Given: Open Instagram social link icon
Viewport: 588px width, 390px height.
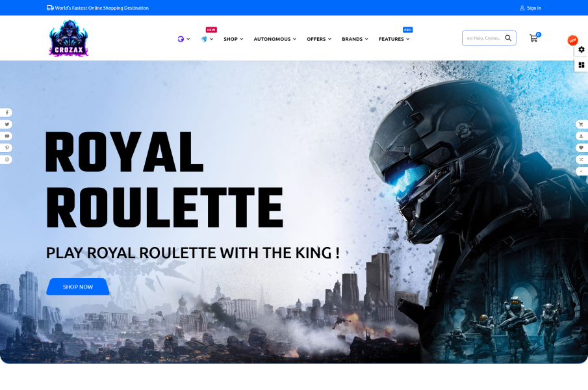Looking at the screenshot, I should (6, 159).
